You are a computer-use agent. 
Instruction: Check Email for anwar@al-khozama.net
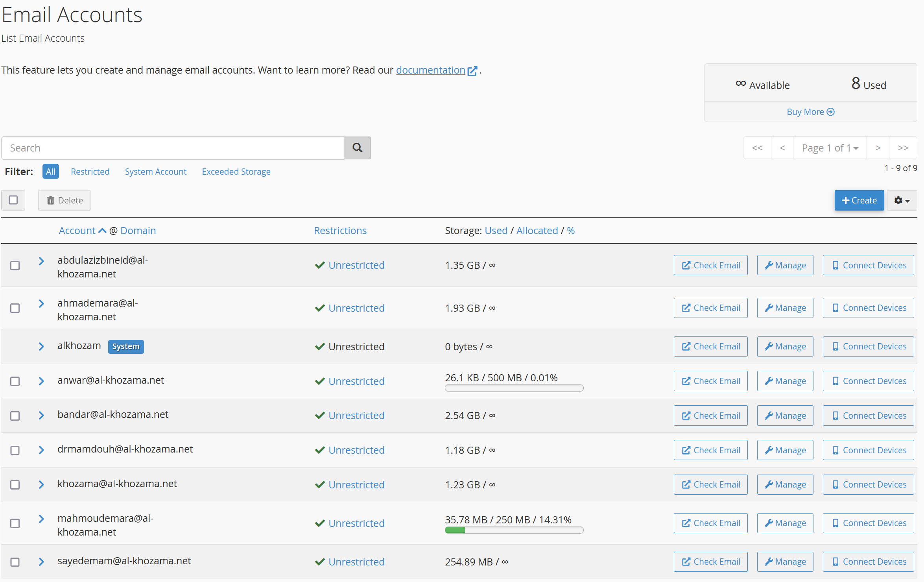coord(710,381)
